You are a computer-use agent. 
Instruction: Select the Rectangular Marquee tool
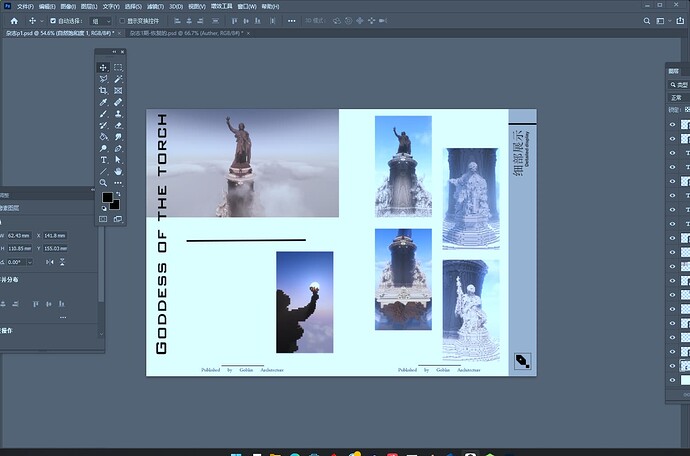click(x=118, y=68)
